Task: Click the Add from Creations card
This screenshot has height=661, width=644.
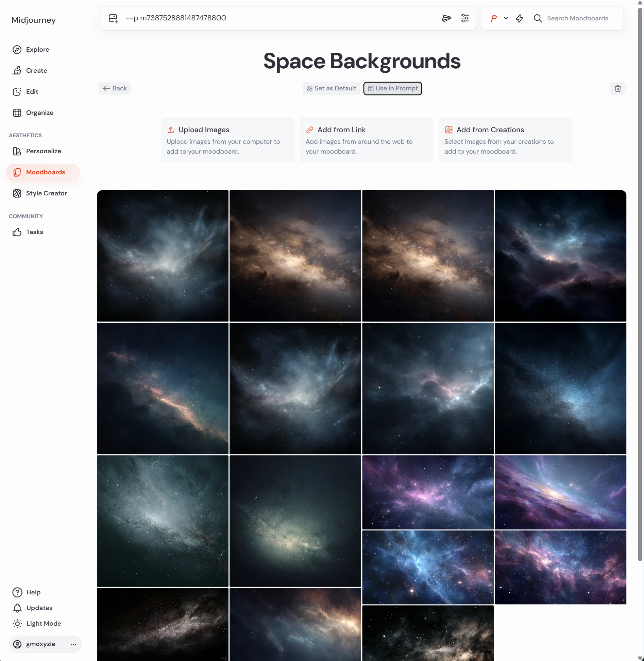Action: click(x=505, y=140)
